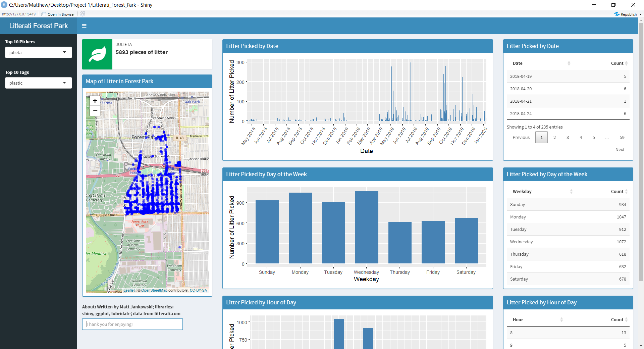Select page 5 of date table
Screen dimensions: 644x349
pos(594,138)
